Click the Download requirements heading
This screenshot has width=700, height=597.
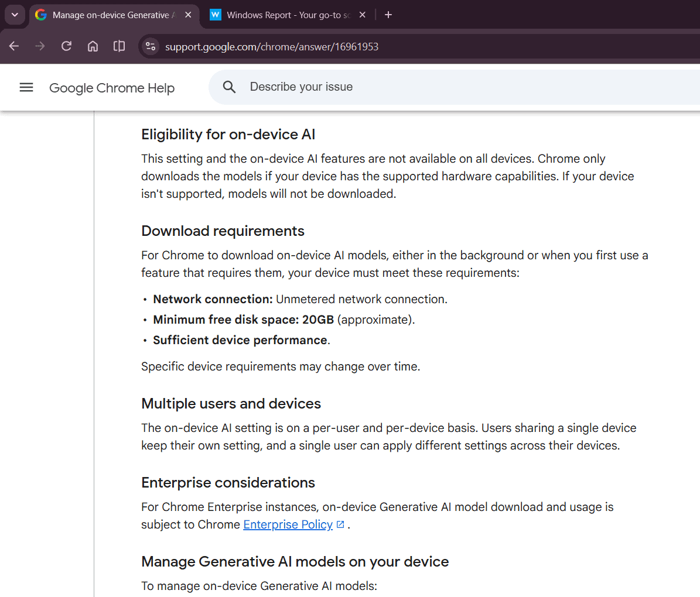(223, 231)
